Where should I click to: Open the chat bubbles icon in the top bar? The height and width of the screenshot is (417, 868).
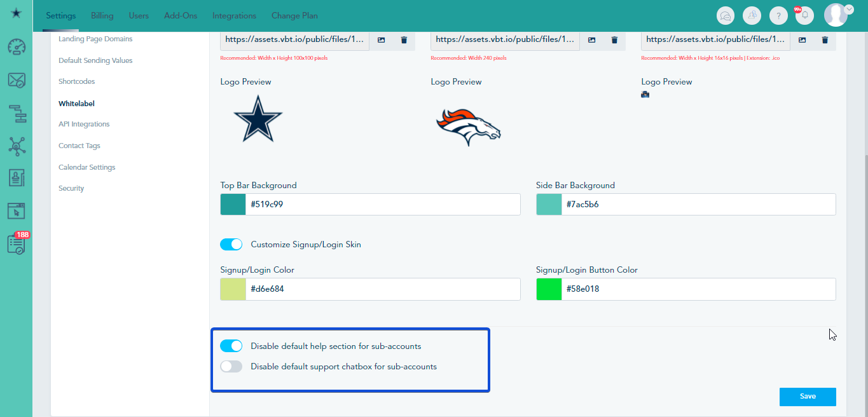click(x=726, y=15)
